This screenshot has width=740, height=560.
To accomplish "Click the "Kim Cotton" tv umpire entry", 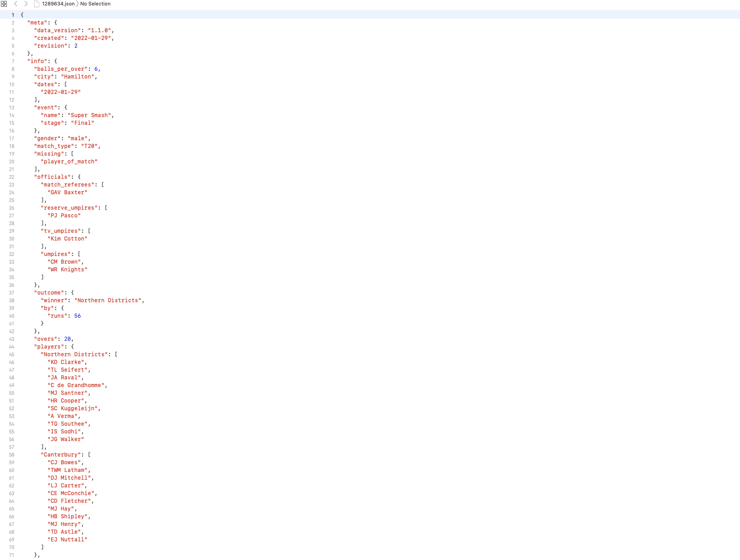I will 67,239.
